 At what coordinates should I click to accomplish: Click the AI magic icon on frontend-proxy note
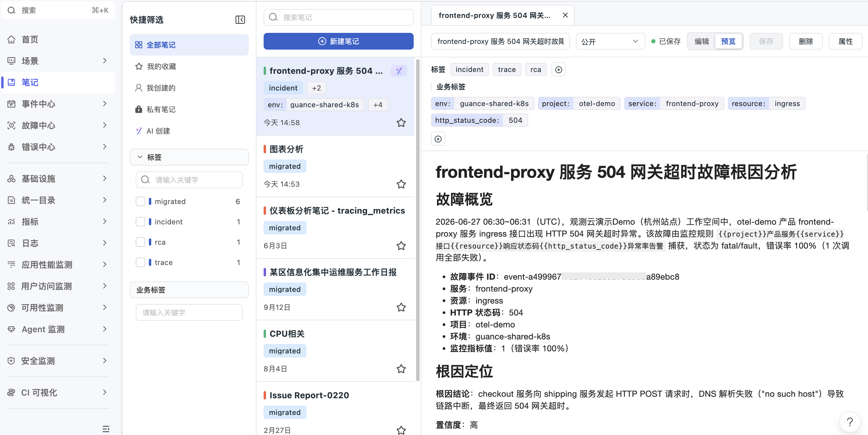[399, 71]
